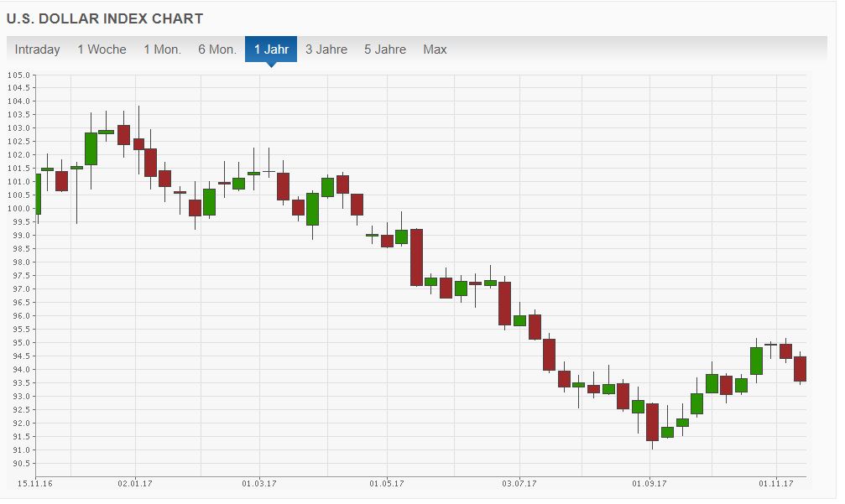Click the tall red candle falling from 99.2
Viewport: 845px width, 504px height.
point(416,257)
